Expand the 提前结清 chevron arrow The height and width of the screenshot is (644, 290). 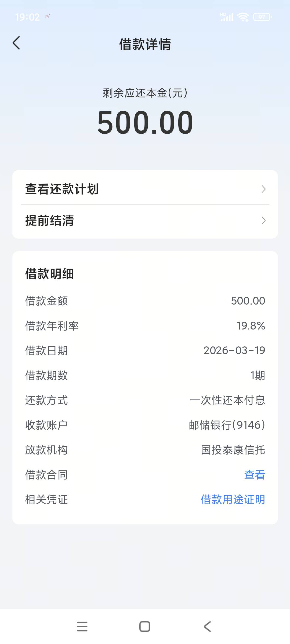coord(263,221)
